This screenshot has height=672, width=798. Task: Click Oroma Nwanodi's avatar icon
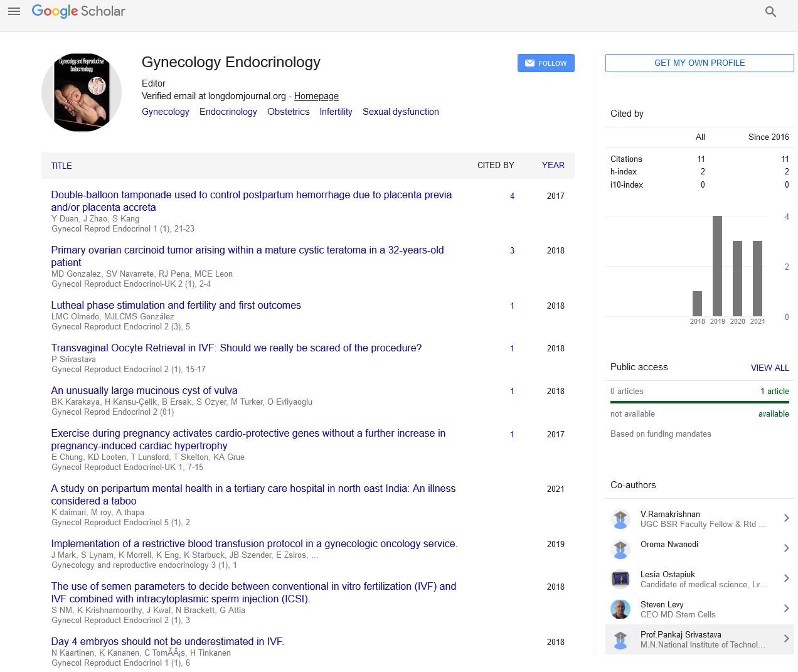coord(620,549)
